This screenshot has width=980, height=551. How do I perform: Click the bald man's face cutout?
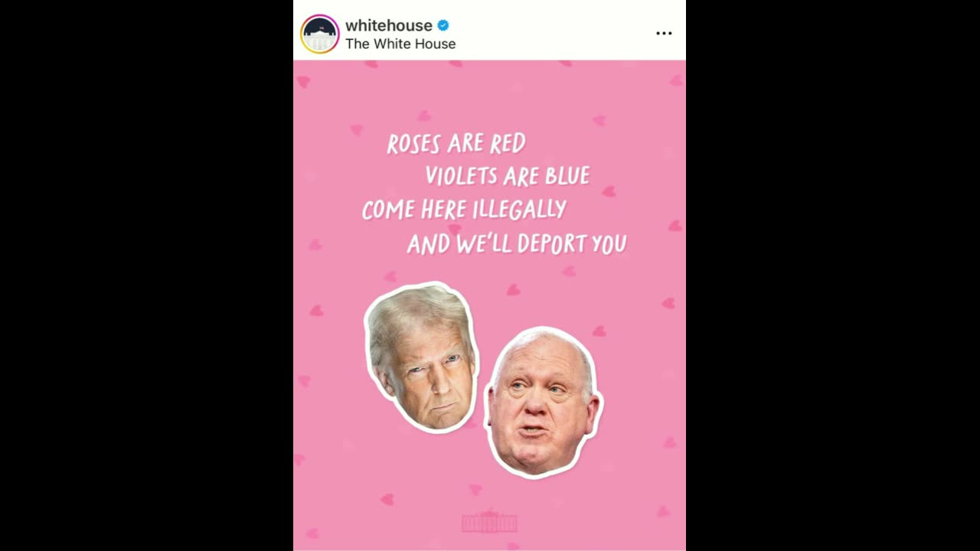543,403
